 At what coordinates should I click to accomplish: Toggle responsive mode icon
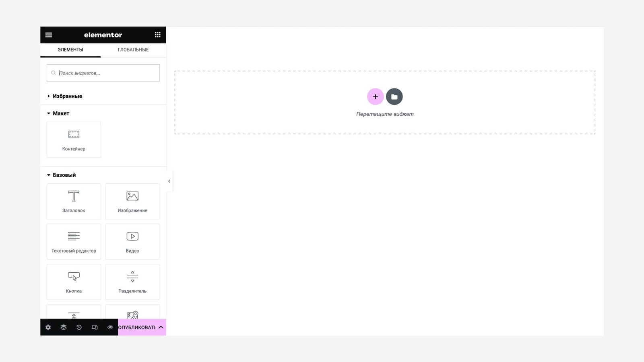pos(95,327)
